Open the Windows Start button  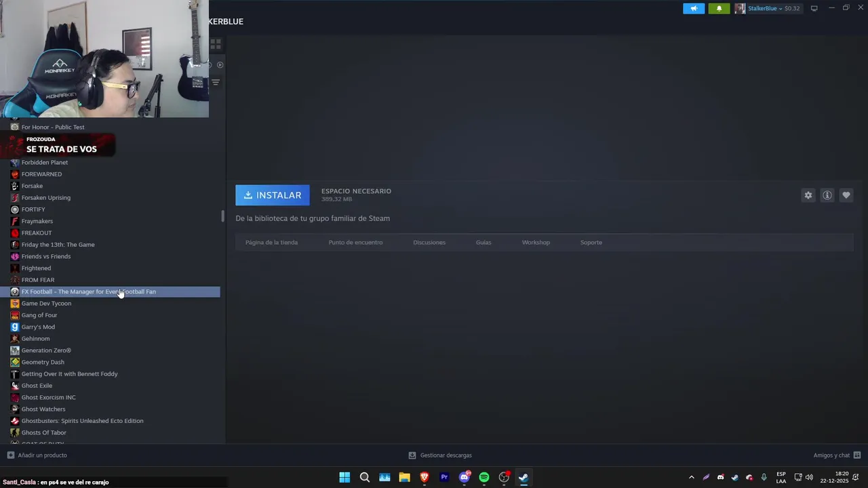(x=344, y=477)
